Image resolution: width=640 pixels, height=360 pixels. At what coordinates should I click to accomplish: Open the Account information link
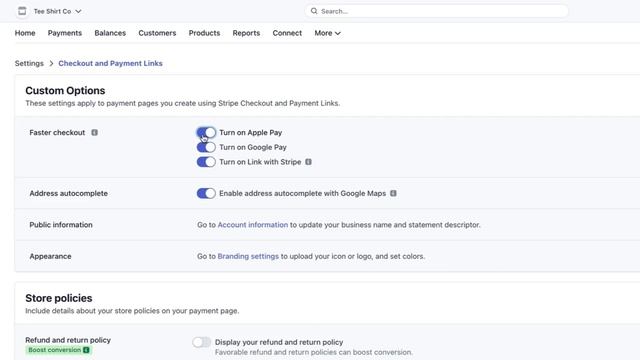tap(253, 224)
